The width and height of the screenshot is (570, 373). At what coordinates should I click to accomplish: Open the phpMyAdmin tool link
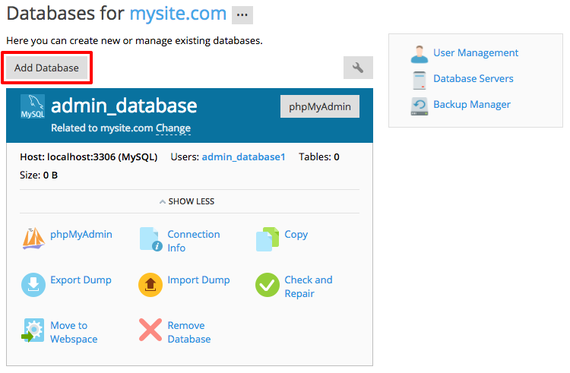tap(81, 234)
